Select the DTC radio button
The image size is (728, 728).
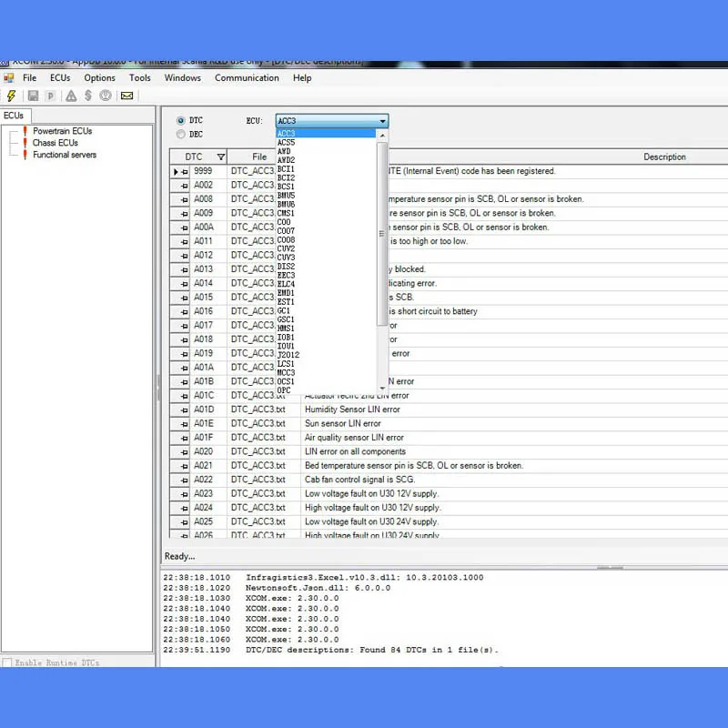tap(180, 120)
